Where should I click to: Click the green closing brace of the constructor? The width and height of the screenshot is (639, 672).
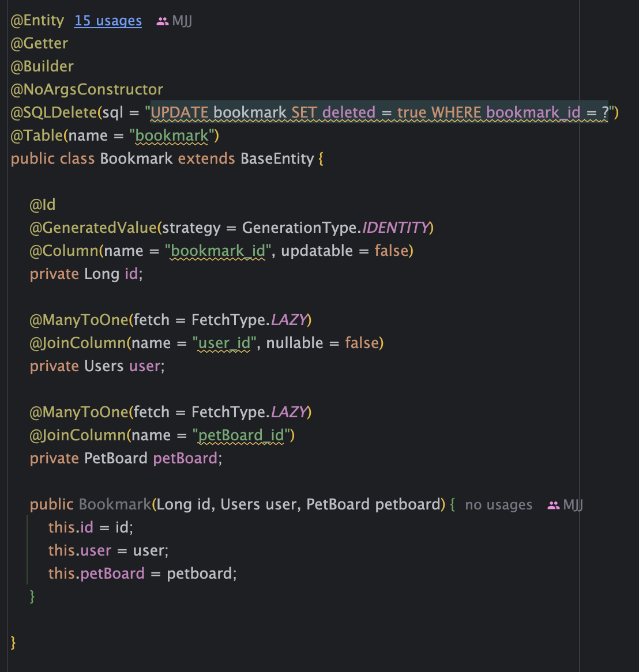pos(32,596)
